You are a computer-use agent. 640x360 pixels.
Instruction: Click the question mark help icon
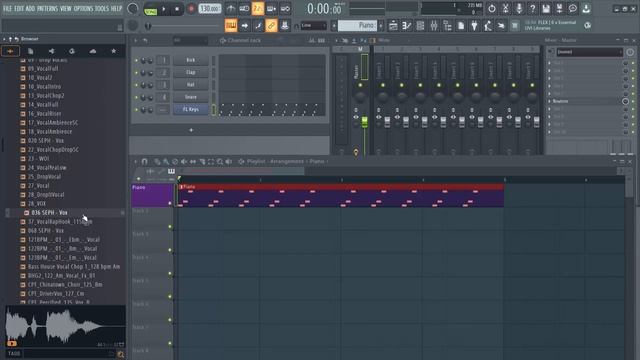click(x=532, y=9)
